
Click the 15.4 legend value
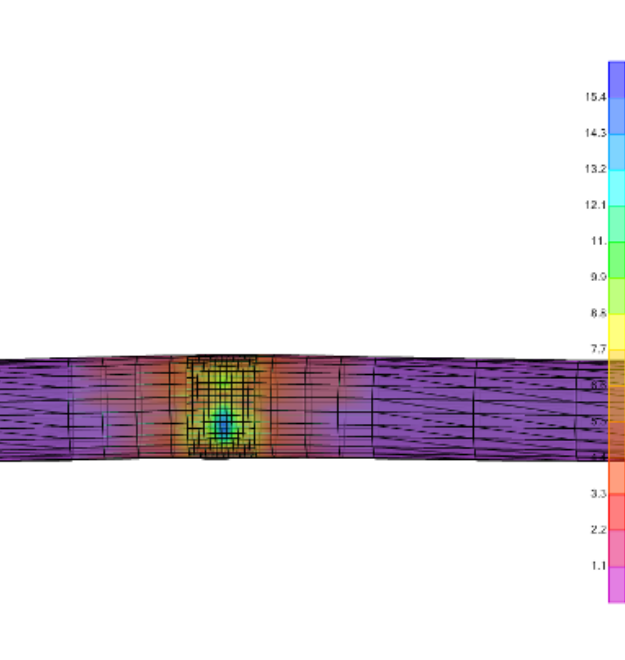596,97
